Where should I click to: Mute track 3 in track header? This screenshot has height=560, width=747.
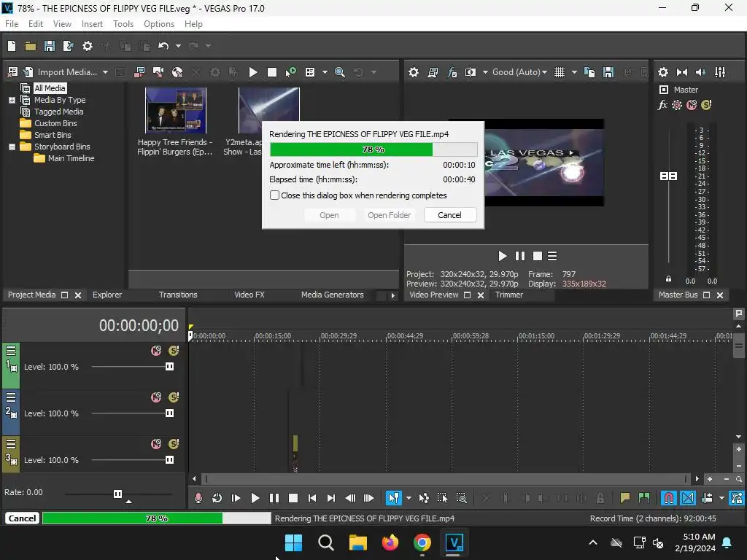pyautogui.click(x=156, y=444)
